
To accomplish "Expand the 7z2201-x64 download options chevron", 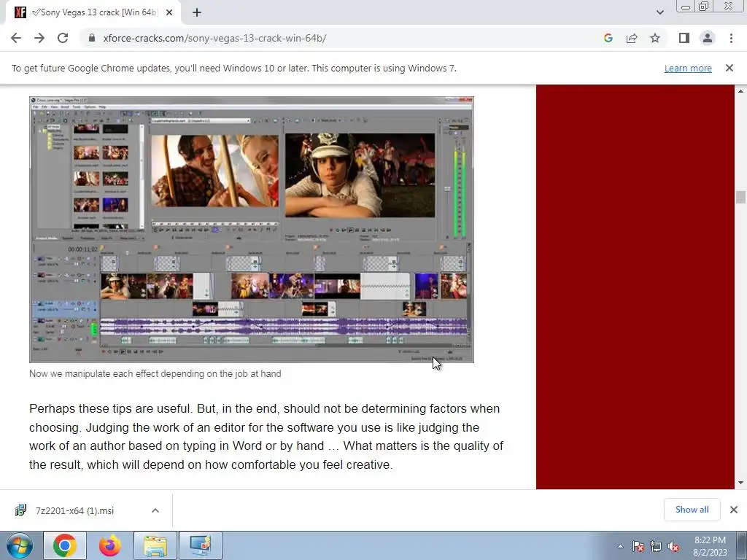I will point(155,510).
